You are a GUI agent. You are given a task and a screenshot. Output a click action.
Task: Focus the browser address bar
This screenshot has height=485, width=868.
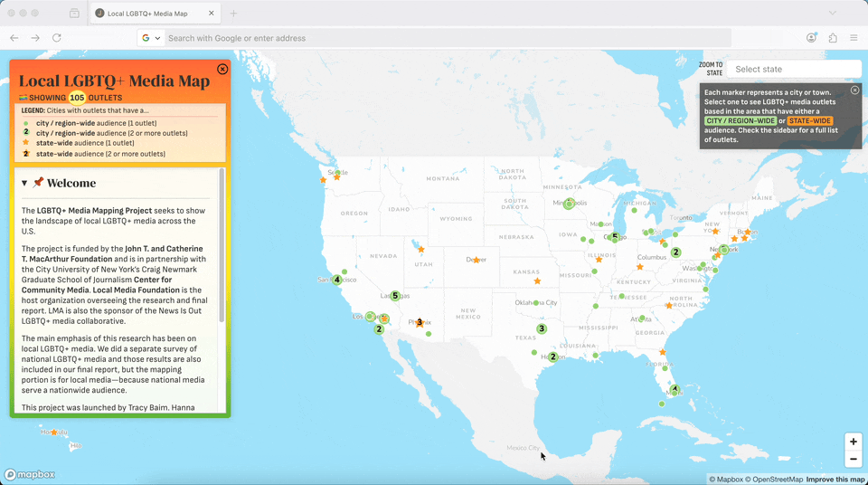point(448,38)
